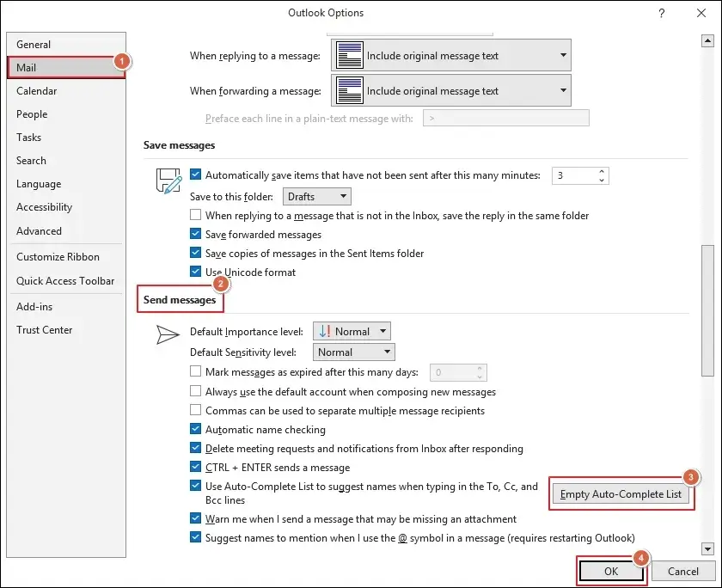Viewport: 722px width, 588px height.
Task: Close the Outlook Options dialog
Action: (x=701, y=13)
